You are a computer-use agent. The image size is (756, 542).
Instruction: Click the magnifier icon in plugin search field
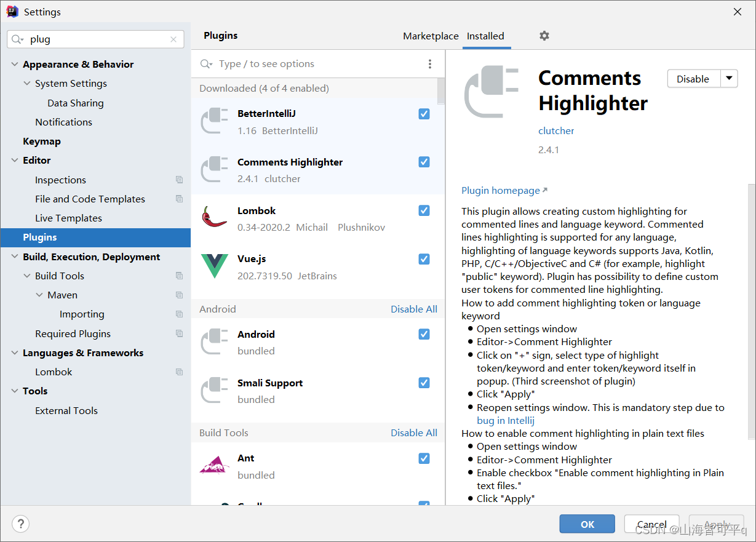(x=206, y=64)
